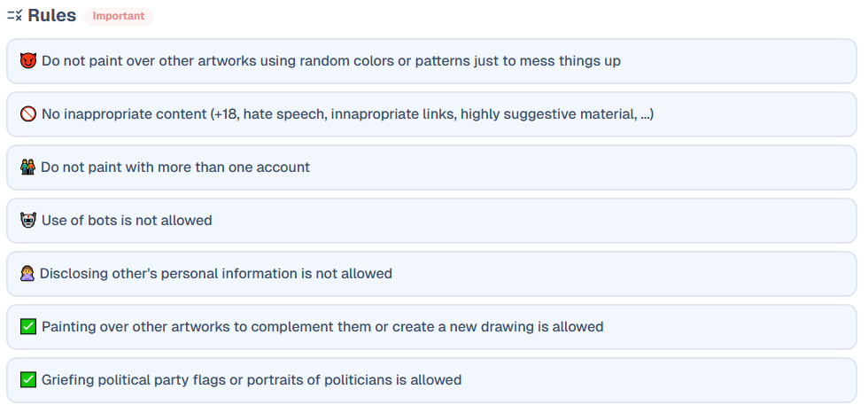This screenshot has height=413, width=868.
Task: Click the two people accounts icon
Action: (28, 168)
